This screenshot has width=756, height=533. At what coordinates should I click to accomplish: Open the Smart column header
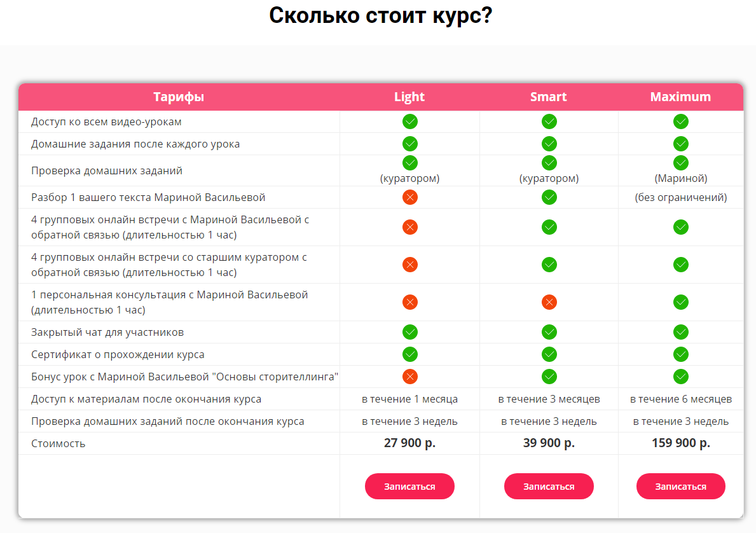point(549,97)
